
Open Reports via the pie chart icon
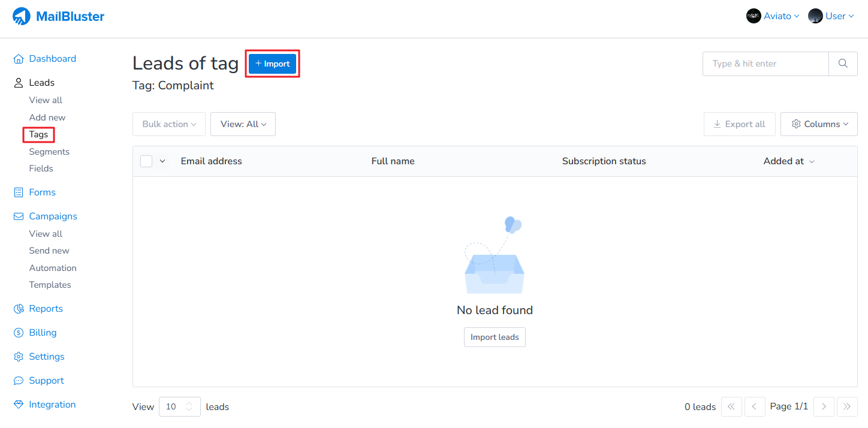click(x=19, y=309)
